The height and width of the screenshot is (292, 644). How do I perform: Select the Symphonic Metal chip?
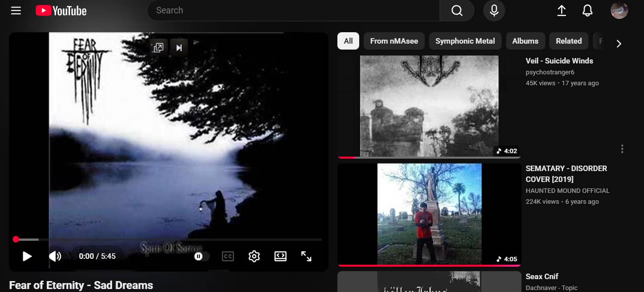[x=465, y=41]
